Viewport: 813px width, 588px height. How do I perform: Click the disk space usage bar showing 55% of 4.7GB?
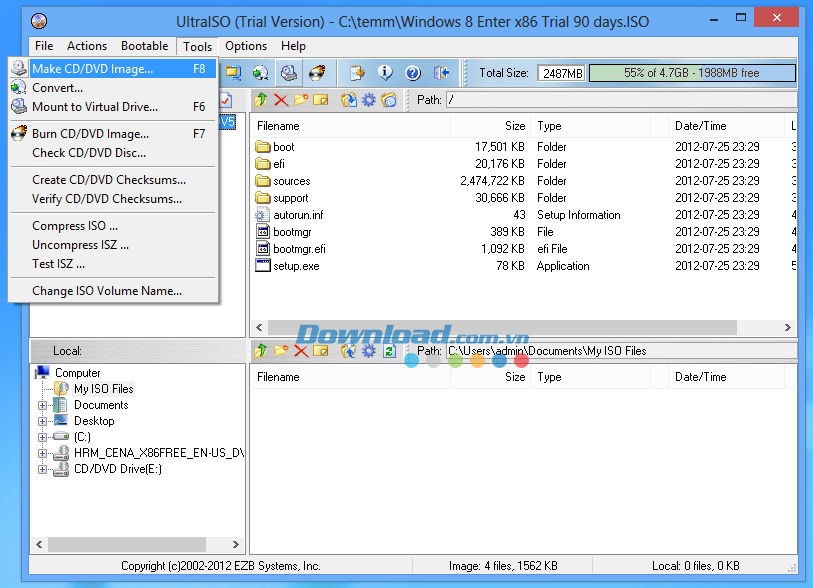692,72
